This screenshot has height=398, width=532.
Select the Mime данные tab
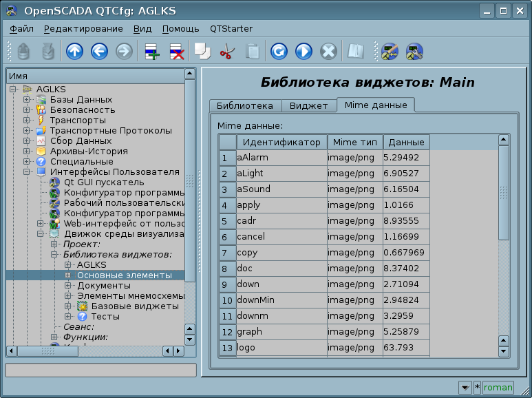pos(376,105)
